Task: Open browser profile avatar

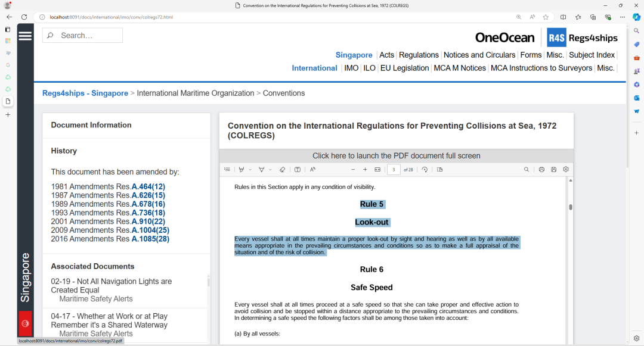Action: click(7, 5)
